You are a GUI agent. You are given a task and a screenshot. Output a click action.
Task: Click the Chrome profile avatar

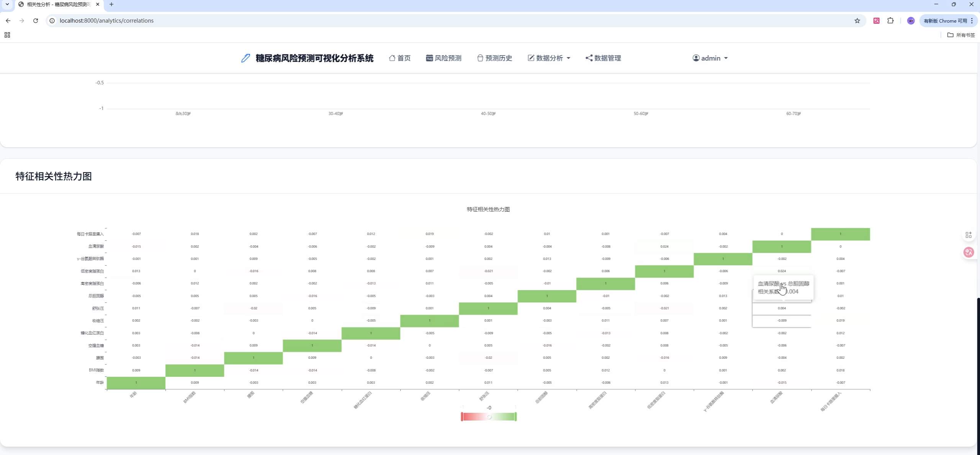(911, 21)
